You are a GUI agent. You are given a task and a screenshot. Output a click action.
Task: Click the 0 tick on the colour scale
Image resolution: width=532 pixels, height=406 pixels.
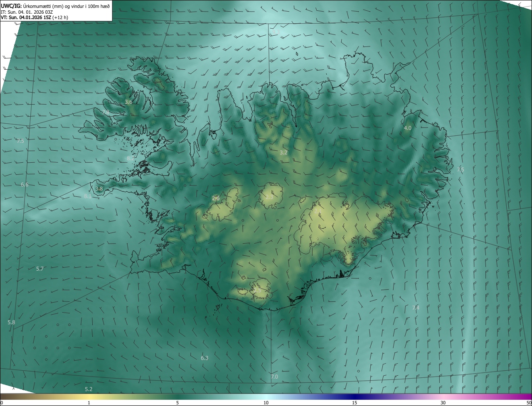click(1, 403)
